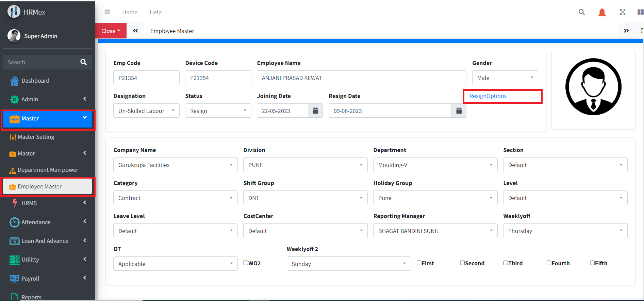Open the Home menu item
The image size is (644, 301).
click(x=130, y=12)
